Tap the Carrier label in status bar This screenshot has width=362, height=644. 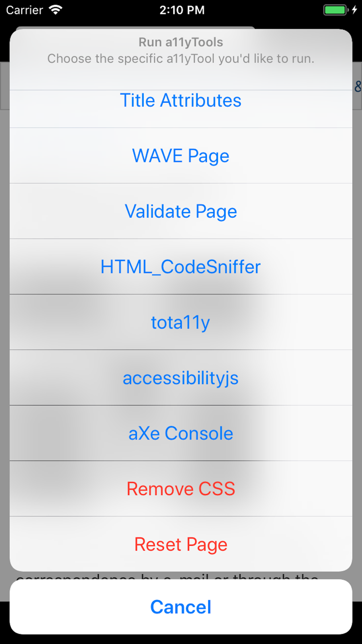tap(25, 10)
